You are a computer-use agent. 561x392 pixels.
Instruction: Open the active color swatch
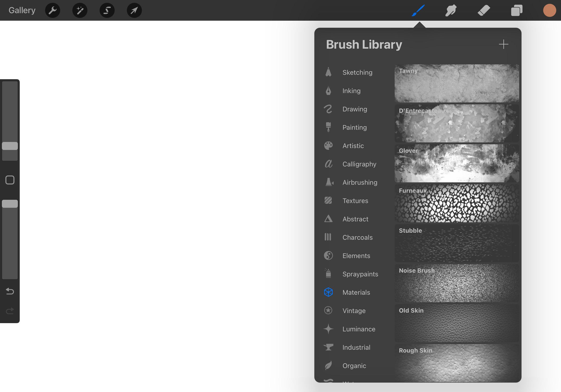(x=549, y=11)
